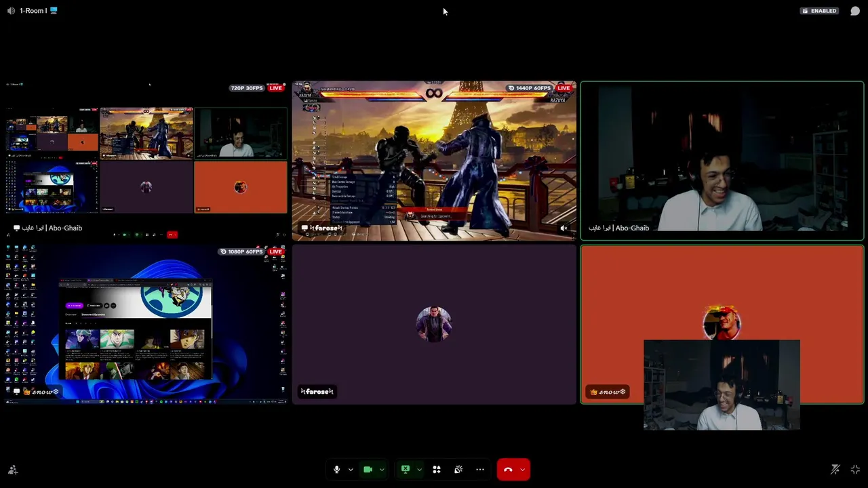This screenshot has width=868, height=488.
Task: Open the soundboard icon
Action: 458,470
